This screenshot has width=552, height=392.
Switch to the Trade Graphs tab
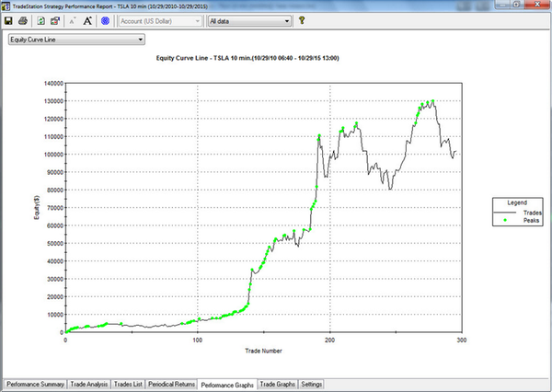[x=278, y=384]
